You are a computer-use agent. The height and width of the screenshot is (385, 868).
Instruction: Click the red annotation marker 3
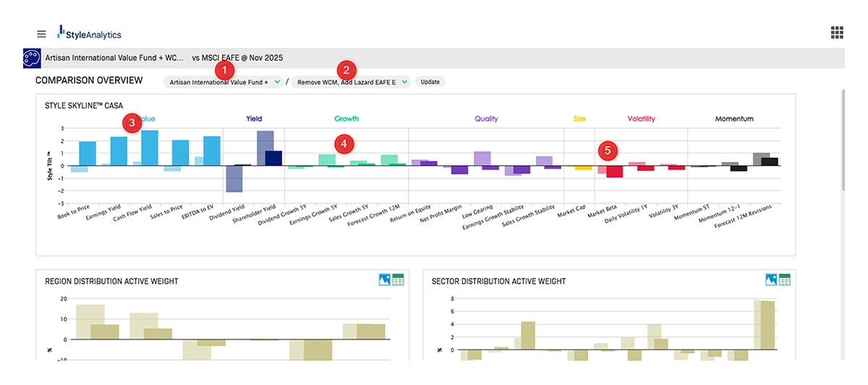pyautogui.click(x=131, y=122)
